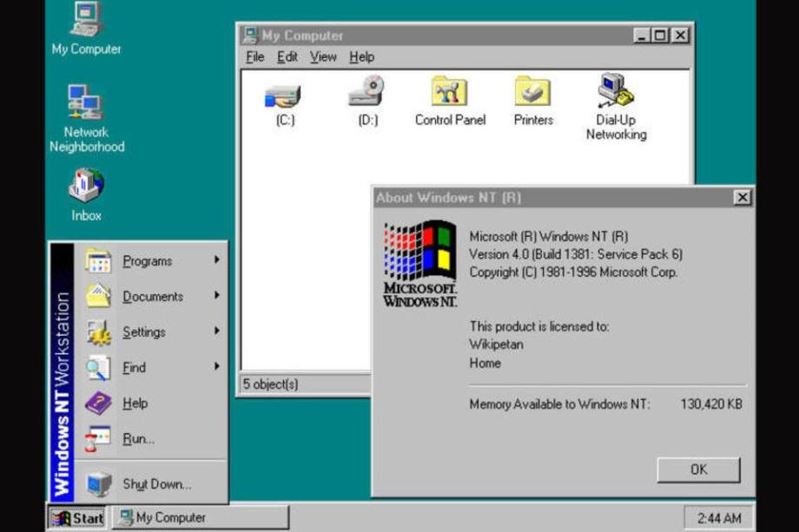Select the (C:) drive icon

pyautogui.click(x=283, y=95)
